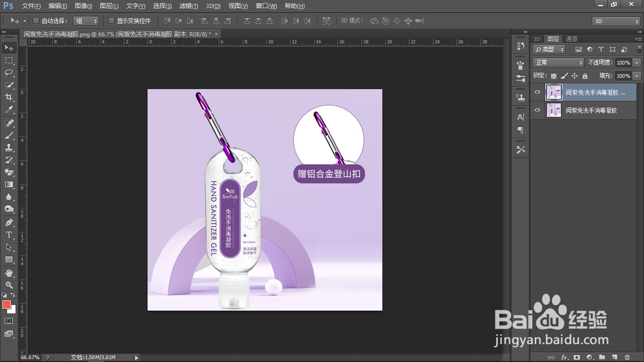Select the Eraser tool
The image size is (644, 362).
tap(9, 172)
